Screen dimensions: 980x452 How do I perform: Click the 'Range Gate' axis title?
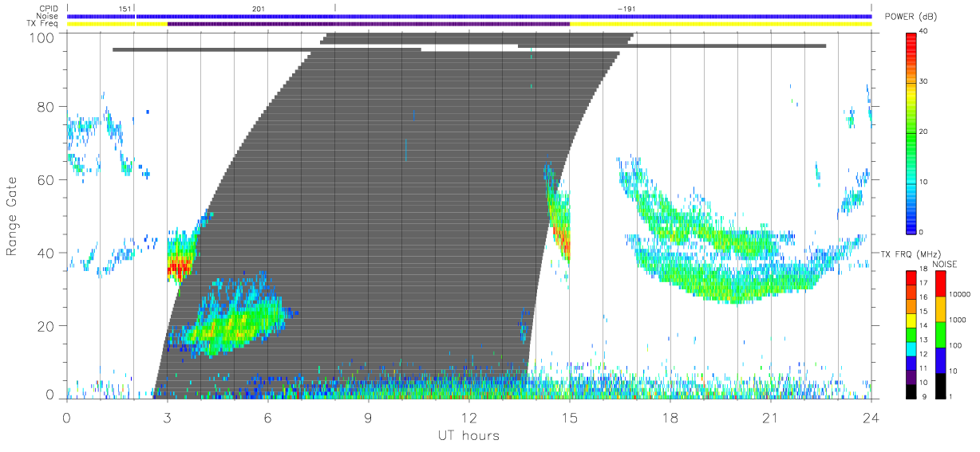pyautogui.click(x=13, y=217)
